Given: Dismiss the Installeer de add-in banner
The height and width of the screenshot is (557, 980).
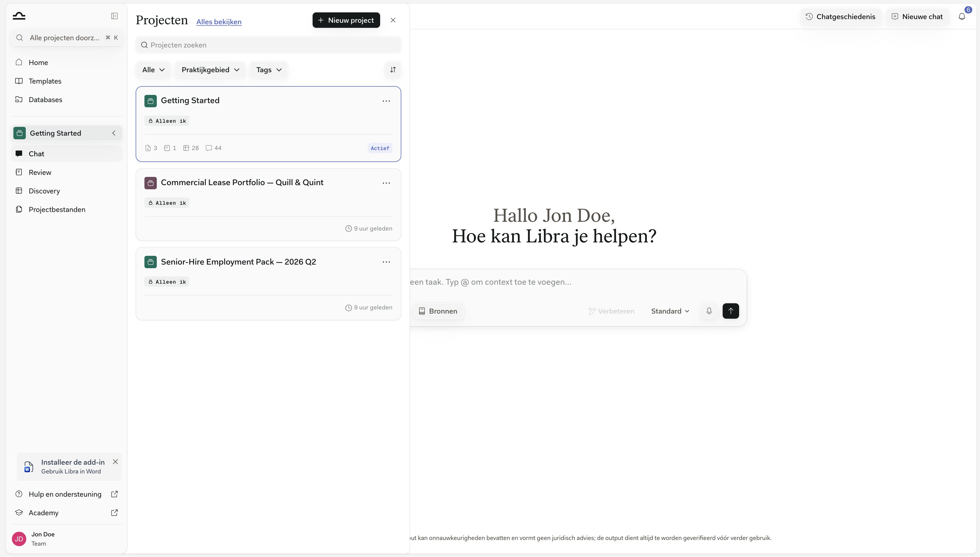Looking at the screenshot, I should [115, 462].
